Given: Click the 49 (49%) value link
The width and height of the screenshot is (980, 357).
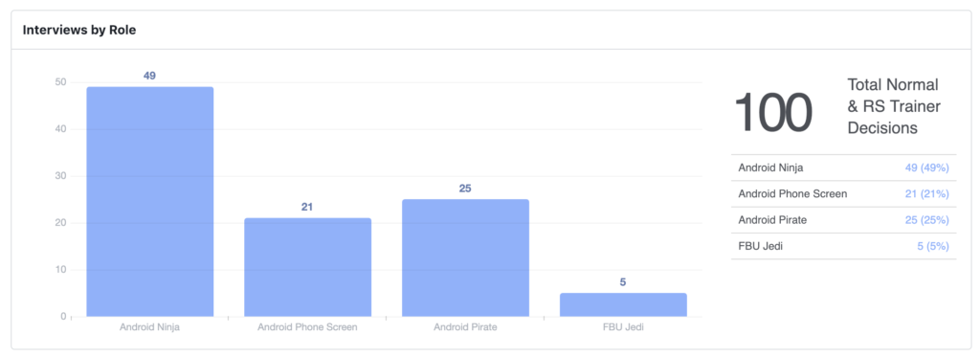Looking at the screenshot, I should (x=926, y=167).
